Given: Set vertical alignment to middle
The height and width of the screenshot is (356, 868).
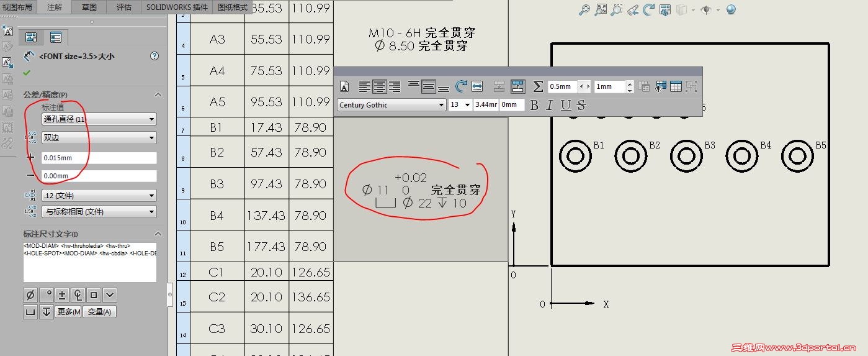Looking at the screenshot, I should pos(429,86).
